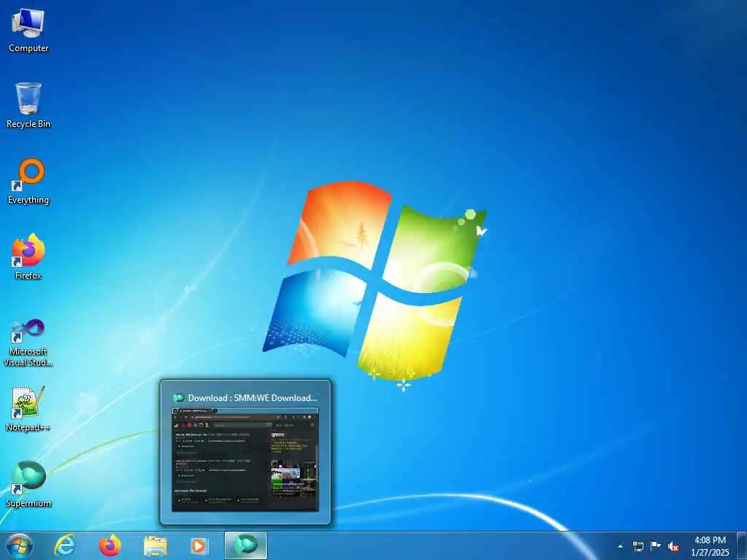Click the Supermium taskbar button
The height and width of the screenshot is (560, 747).
coord(246,545)
